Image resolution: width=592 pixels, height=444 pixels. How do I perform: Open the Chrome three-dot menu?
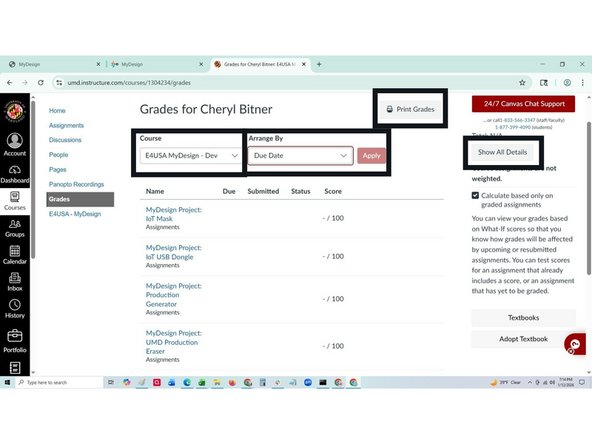tap(583, 83)
